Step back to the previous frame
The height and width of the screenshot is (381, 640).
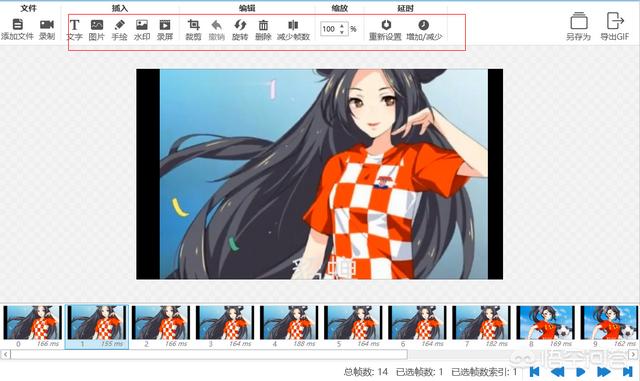coord(557,372)
